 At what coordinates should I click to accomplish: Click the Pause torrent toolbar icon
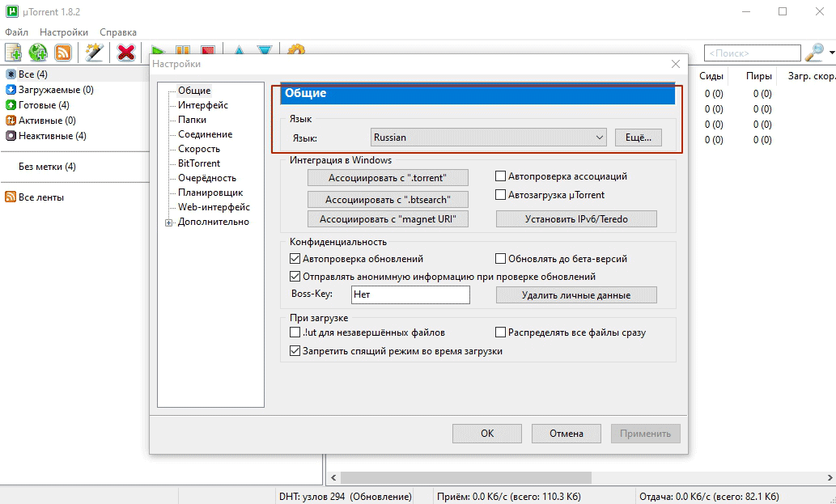tap(183, 51)
